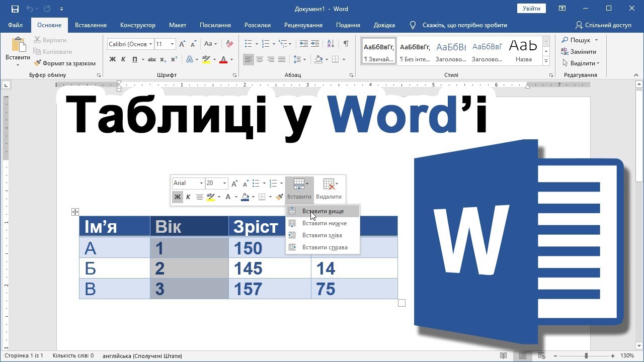Open the Calibri font name dropdown
This screenshot has width=644, height=362.
150,44
